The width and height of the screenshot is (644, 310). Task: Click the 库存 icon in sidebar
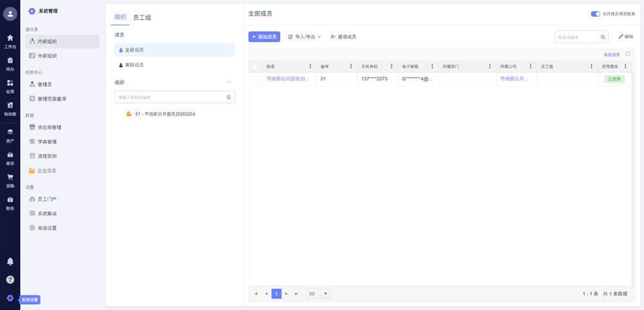tap(10, 157)
